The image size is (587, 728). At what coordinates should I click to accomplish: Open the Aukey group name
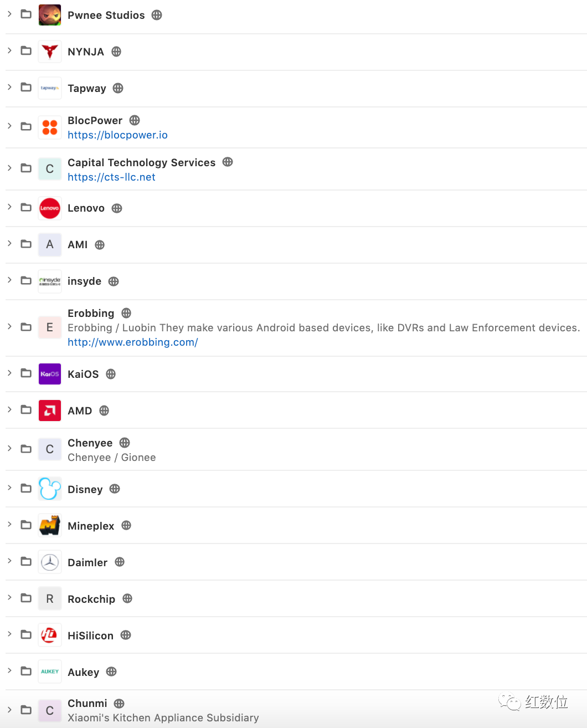pos(84,673)
